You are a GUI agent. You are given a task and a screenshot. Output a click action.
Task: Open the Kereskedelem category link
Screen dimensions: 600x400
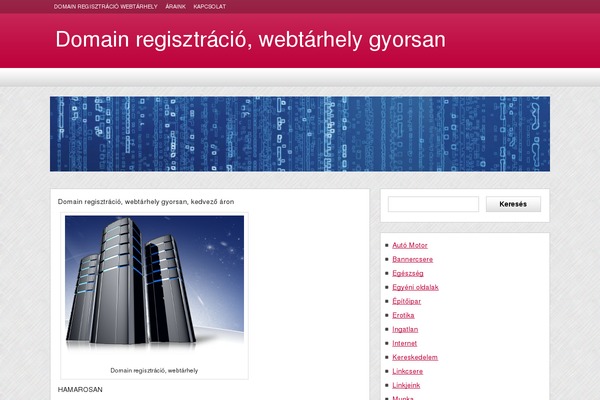click(415, 358)
